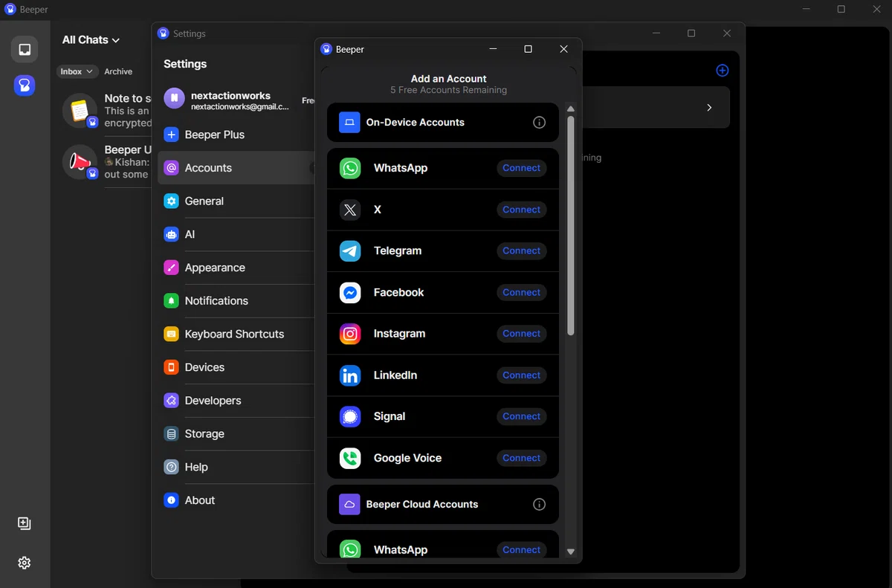This screenshot has height=588, width=892.
Task: Click the megaphone avatar of the Beeper chat
Action: (x=80, y=162)
